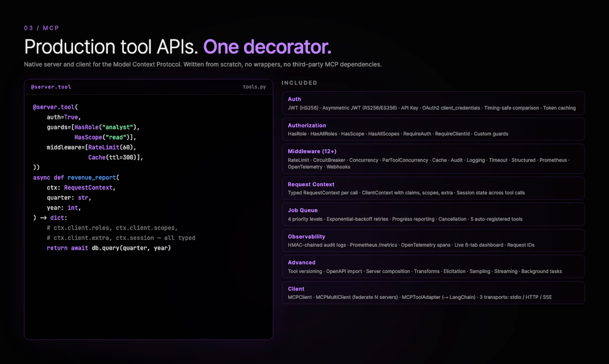
Task: Click the "03 / MCP" section label
Action: [41, 28]
